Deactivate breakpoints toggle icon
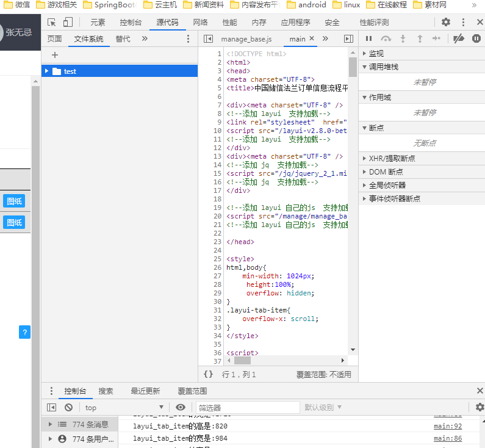Screen dimensions: 485x448 [x=458, y=38]
